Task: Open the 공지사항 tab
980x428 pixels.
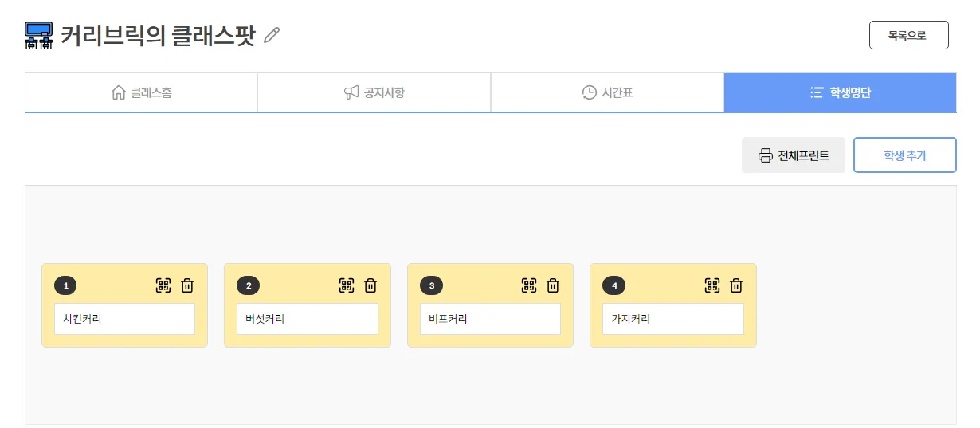Action: (374, 92)
